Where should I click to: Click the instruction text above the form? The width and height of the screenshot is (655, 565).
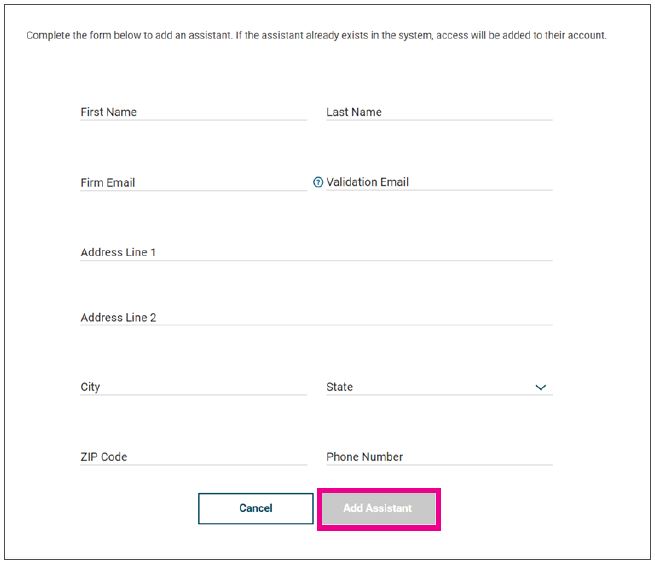tap(316, 35)
